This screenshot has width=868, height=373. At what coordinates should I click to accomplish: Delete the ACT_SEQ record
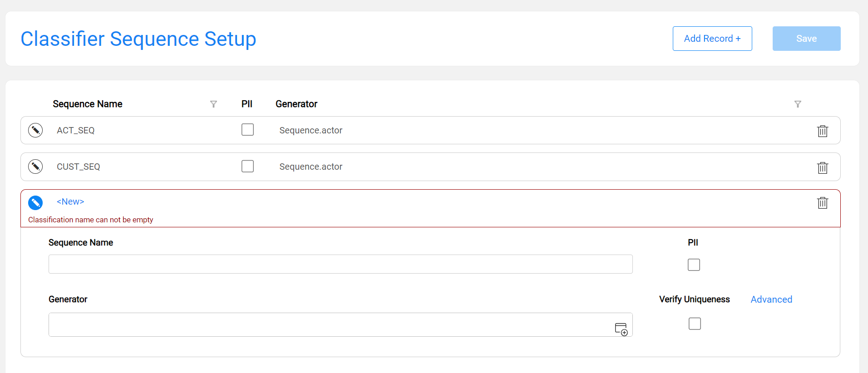point(823,131)
